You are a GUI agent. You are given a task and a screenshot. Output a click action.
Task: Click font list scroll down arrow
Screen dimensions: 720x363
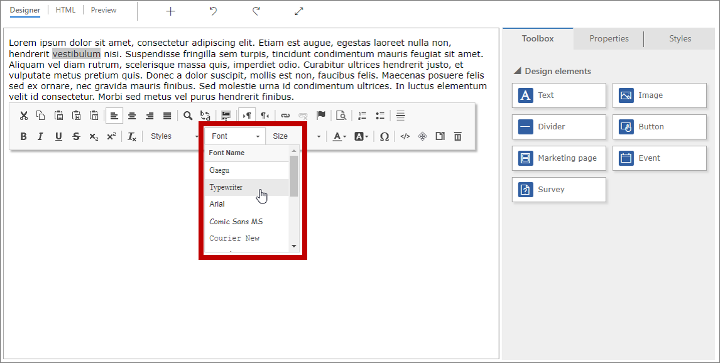[x=294, y=246]
